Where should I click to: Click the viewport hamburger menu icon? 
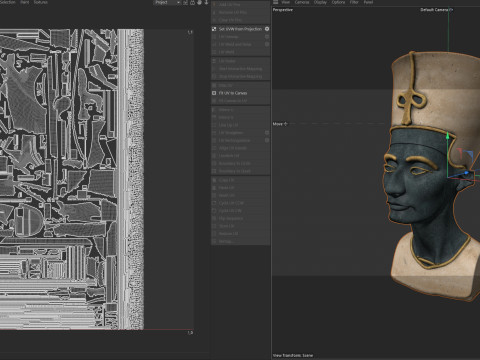[x=275, y=2]
